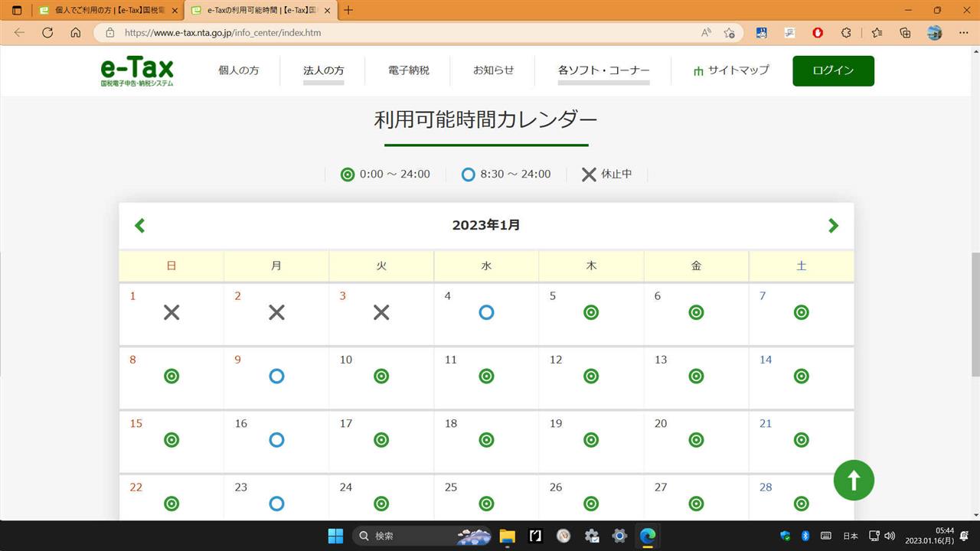Click the 8:30 ～ 24:00 legend entry
The image size is (980, 551).
(x=506, y=174)
